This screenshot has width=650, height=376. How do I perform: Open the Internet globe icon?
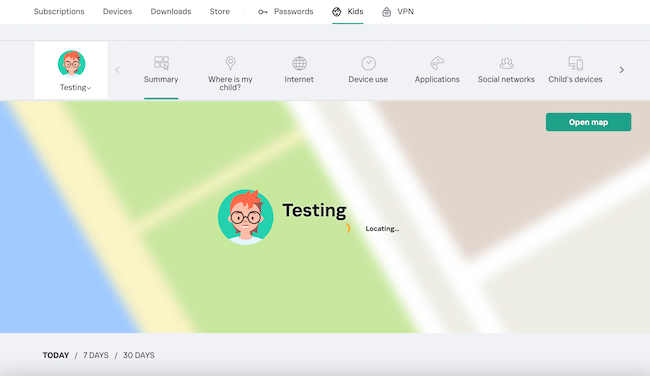tap(299, 63)
